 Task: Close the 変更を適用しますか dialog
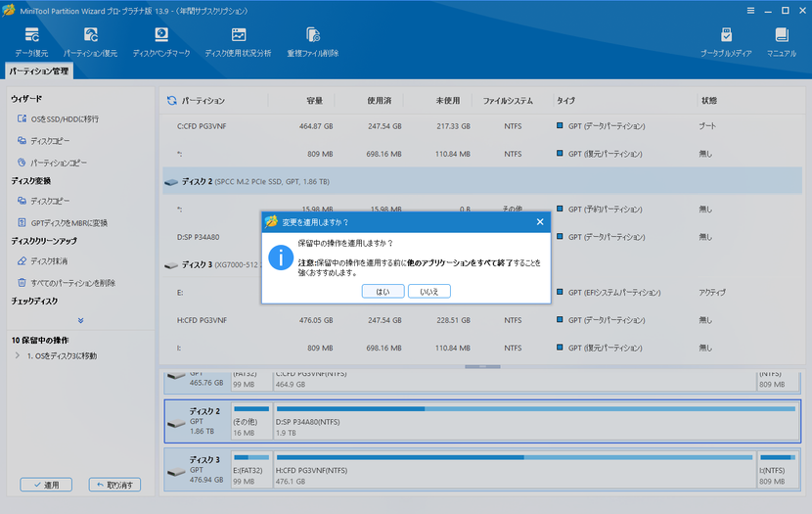tap(540, 222)
